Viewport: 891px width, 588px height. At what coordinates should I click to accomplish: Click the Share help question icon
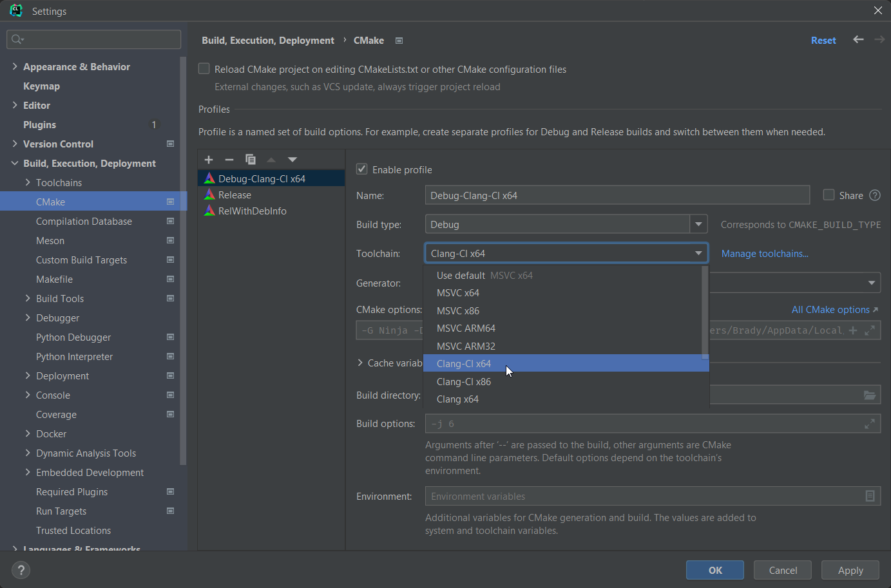click(875, 195)
